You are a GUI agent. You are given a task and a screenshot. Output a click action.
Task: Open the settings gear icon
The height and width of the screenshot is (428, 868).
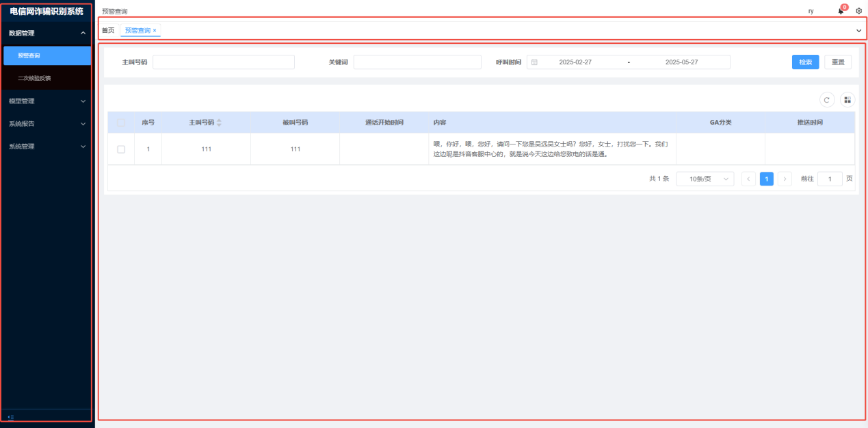click(x=859, y=11)
